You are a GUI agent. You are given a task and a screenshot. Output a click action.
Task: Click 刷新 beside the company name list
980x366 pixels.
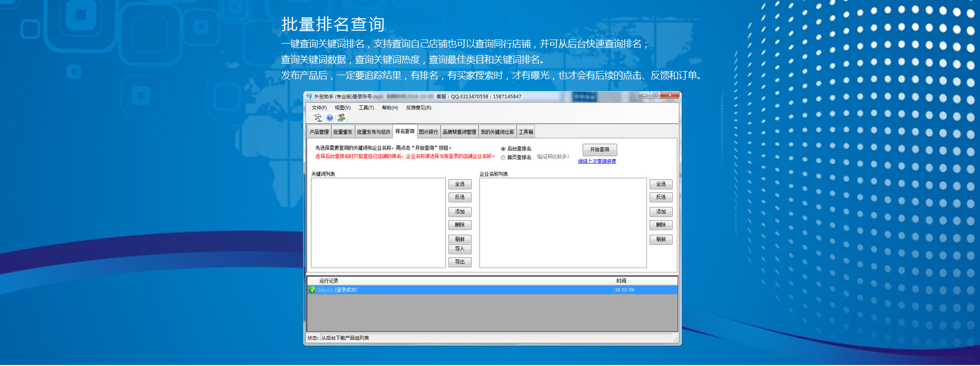coord(661,239)
